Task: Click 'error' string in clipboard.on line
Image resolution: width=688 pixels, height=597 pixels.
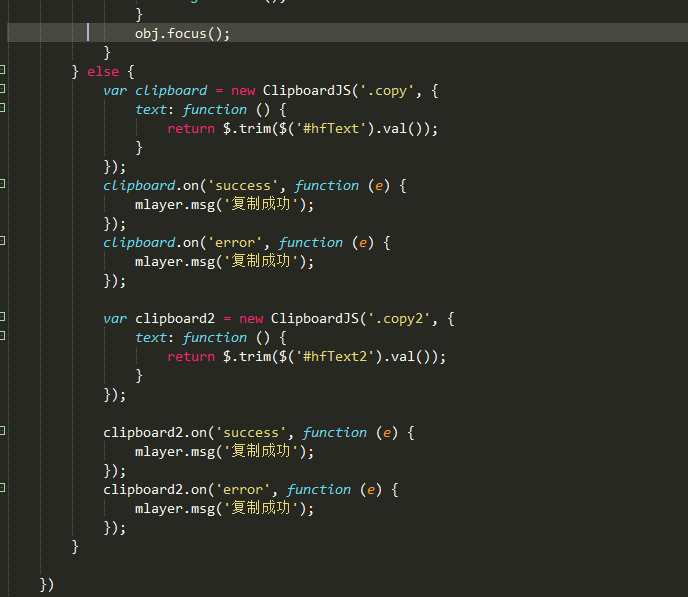Action: 235,243
